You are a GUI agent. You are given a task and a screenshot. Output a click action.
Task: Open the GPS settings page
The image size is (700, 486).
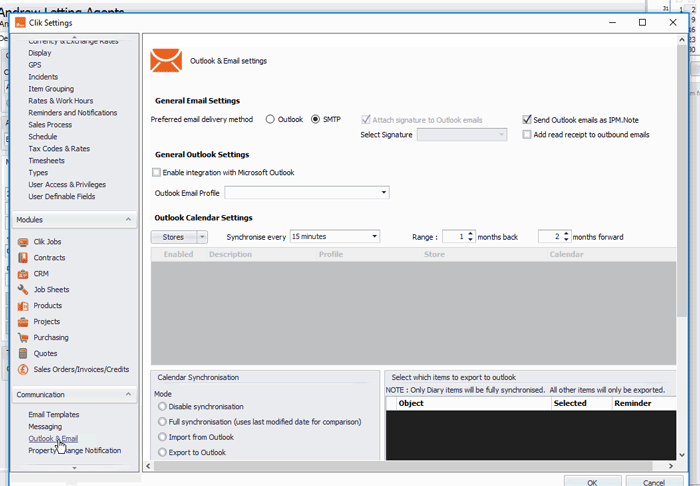[35, 65]
